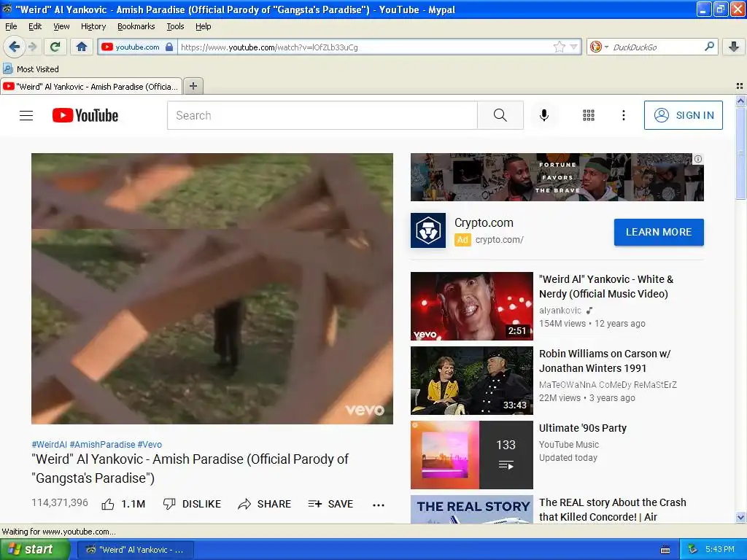Open a new tab with the plus button
747x560 pixels.
click(x=193, y=86)
